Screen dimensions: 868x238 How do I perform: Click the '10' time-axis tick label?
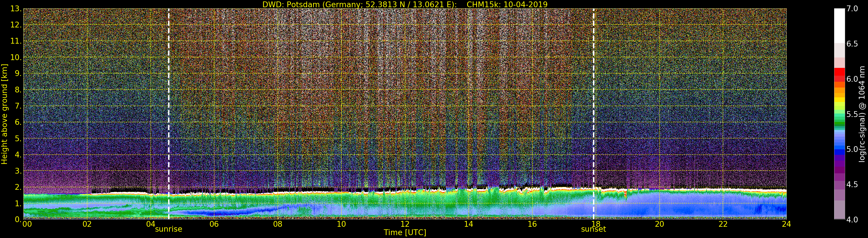point(341,224)
